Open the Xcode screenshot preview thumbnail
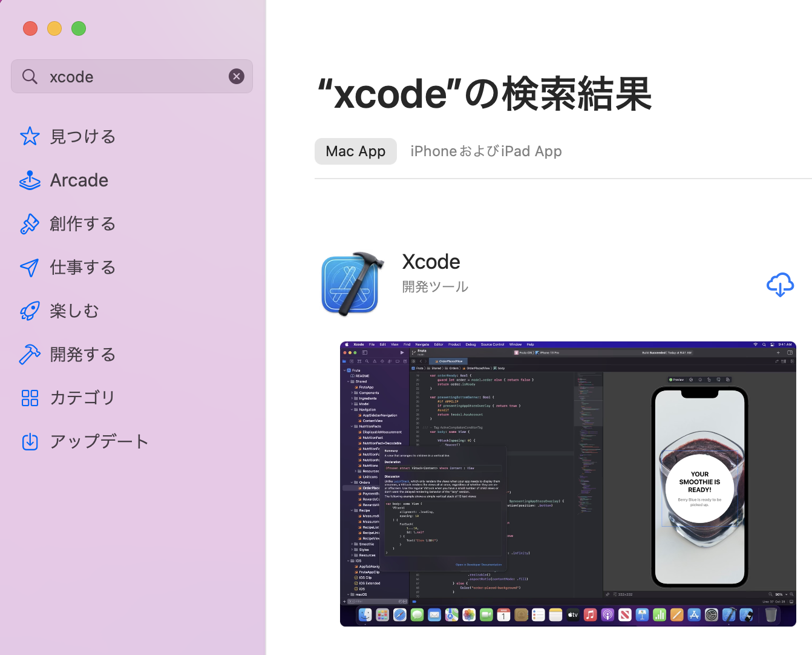The height and width of the screenshot is (655, 812). pyautogui.click(x=568, y=484)
